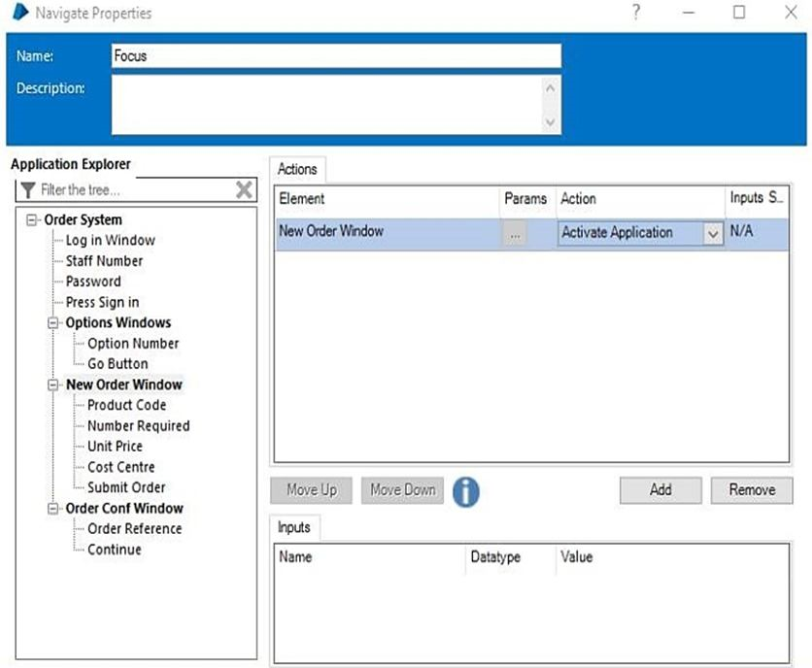Viewport: 812px width, 668px height.
Task: Clear the tree filter with X icon
Action: pyautogui.click(x=245, y=189)
